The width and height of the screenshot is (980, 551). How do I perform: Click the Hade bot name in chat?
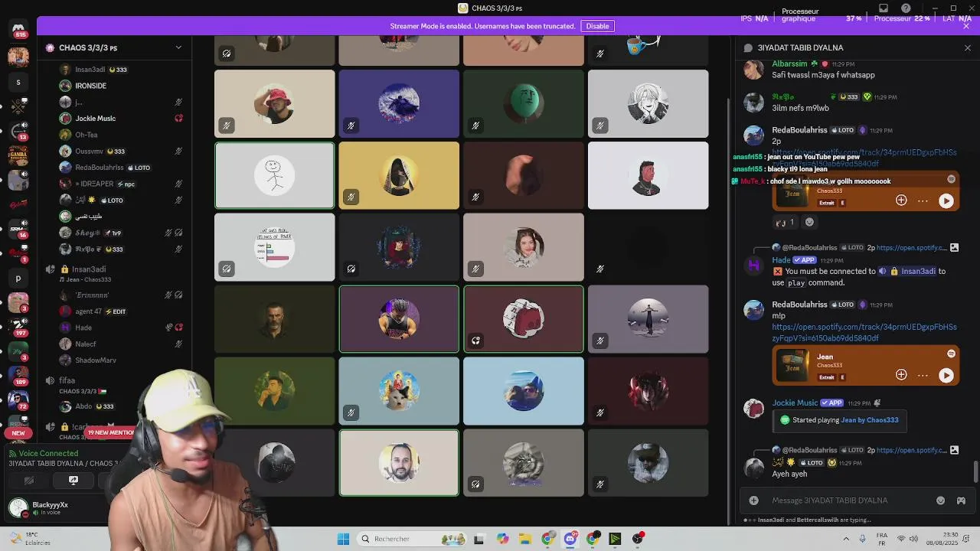[x=781, y=260]
